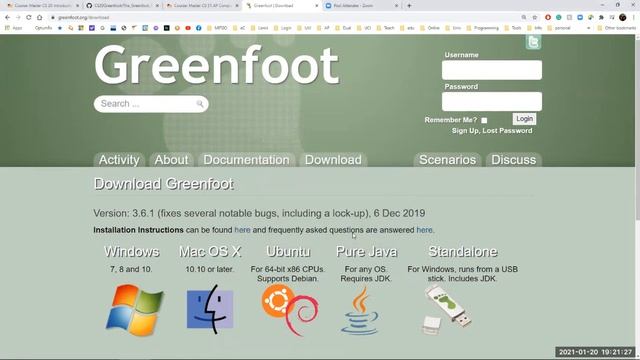Show hidden bookmarks with the overflow arrow

(588, 28)
